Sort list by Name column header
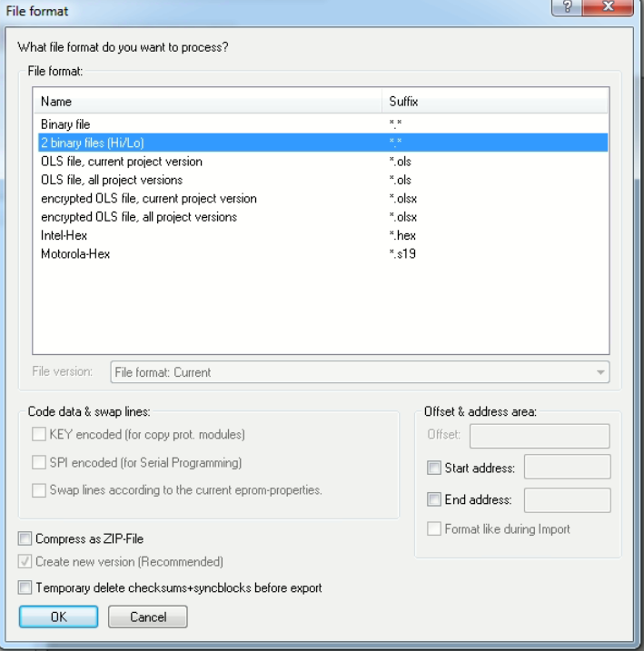This screenshot has width=644, height=651. 209,103
